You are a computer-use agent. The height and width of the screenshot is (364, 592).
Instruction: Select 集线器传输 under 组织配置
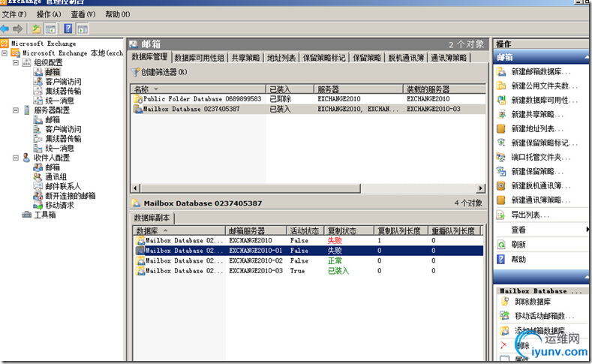click(x=63, y=91)
